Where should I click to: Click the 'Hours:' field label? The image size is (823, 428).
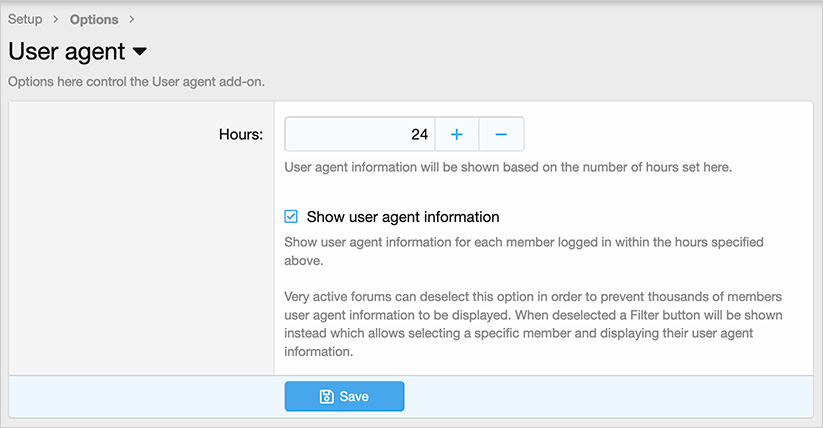click(x=240, y=134)
